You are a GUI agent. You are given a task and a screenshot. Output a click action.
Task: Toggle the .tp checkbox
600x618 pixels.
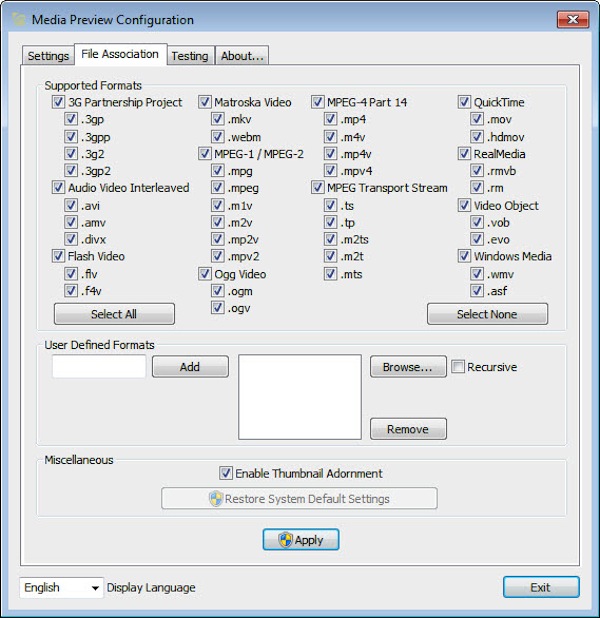330,222
